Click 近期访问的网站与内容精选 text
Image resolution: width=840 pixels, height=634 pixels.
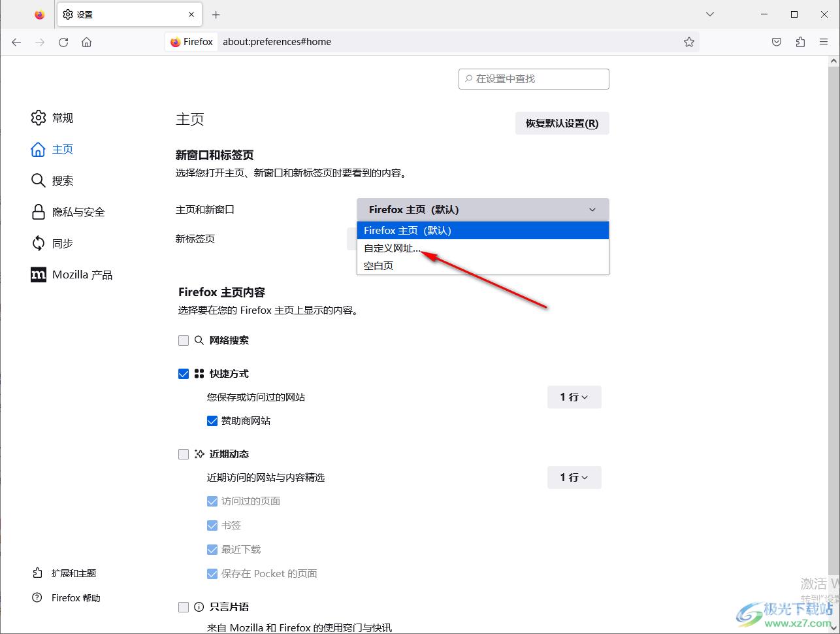(x=266, y=478)
